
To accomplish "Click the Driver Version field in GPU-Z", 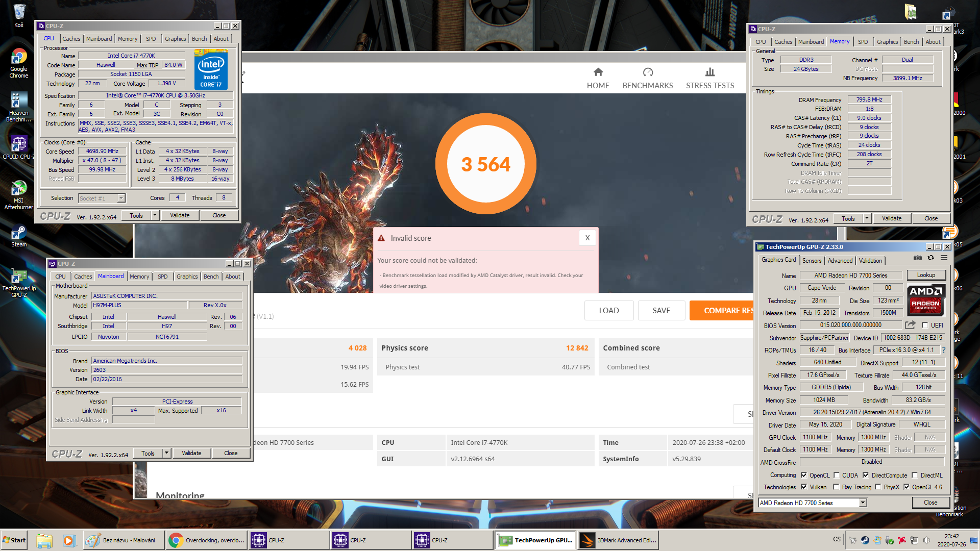I will tap(872, 412).
